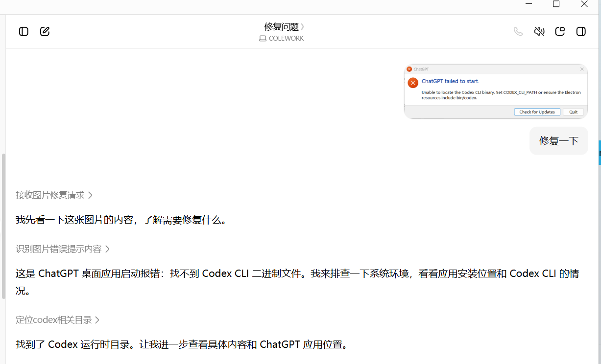Screen dimensions: 601x364
Task: Click the phone call icon in header
Action: tap(518, 32)
